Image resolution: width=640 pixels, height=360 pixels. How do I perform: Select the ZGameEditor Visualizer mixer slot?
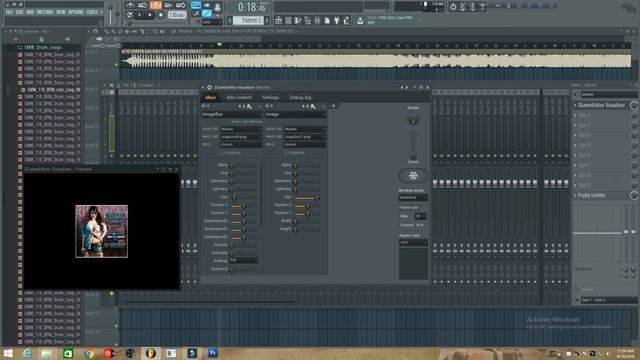(601, 105)
